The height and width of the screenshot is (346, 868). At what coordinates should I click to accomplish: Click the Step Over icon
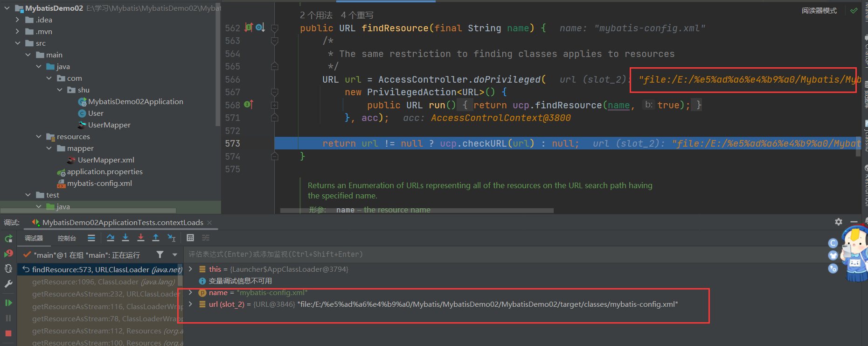tap(110, 238)
